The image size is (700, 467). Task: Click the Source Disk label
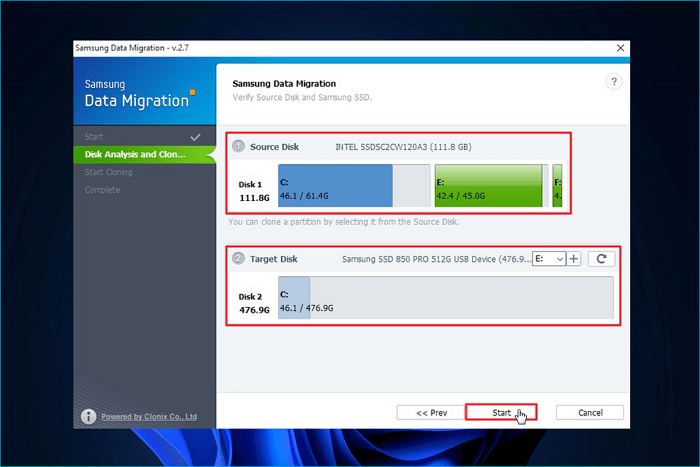274,147
